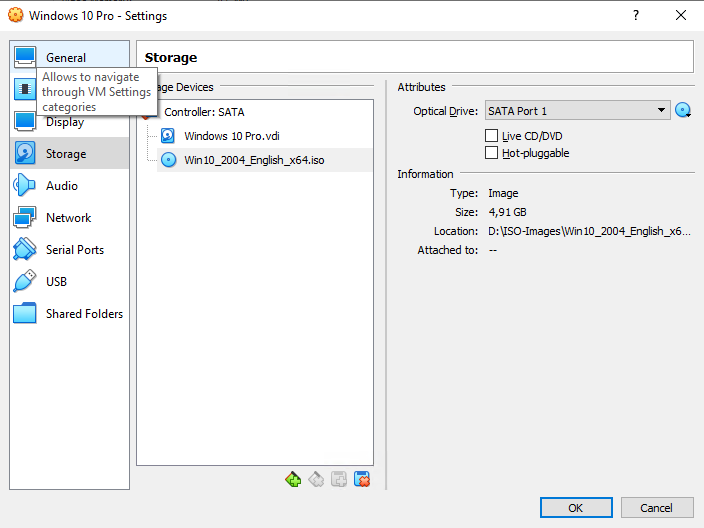Image resolution: width=704 pixels, height=528 pixels.
Task: Click the choose disk image icon
Action: [683, 110]
